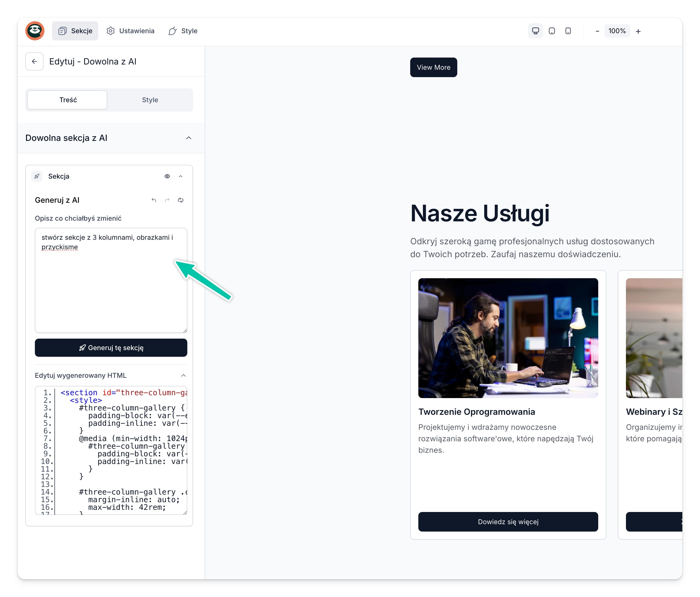Click the rocket icon next to Sekcja

tap(37, 176)
